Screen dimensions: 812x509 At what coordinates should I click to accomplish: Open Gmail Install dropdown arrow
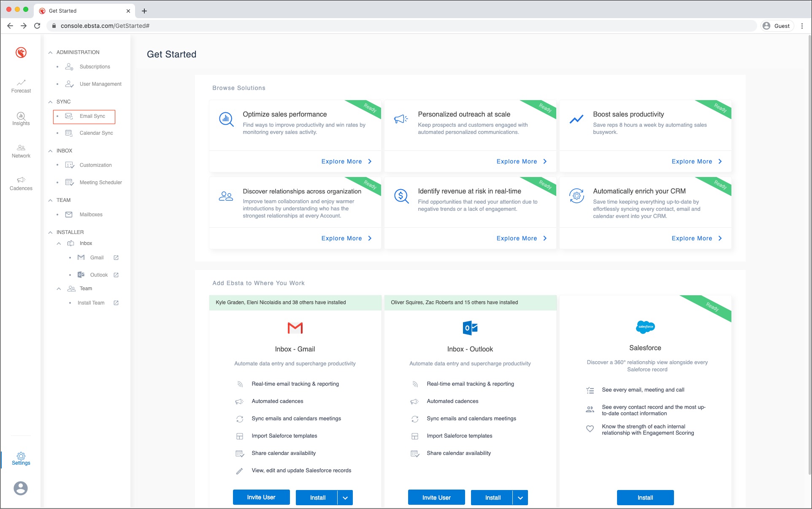click(x=345, y=498)
